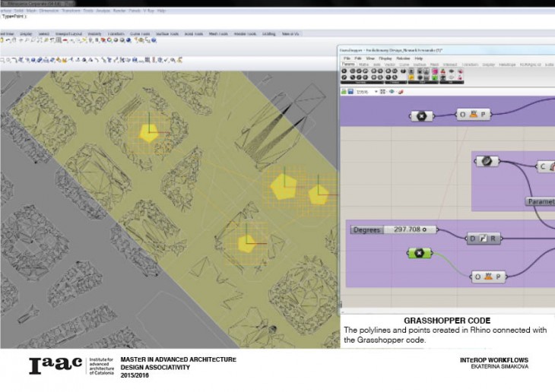The width and height of the screenshot is (555, 392).
Task: Switch to the Params tab in Grasshopper
Action: pos(348,65)
